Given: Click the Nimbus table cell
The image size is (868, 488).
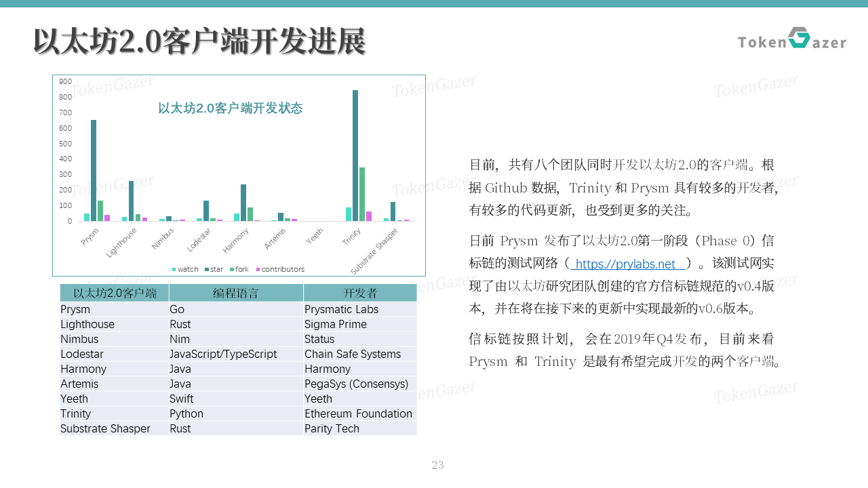Looking at the screenshot, I should coord(115,339).
